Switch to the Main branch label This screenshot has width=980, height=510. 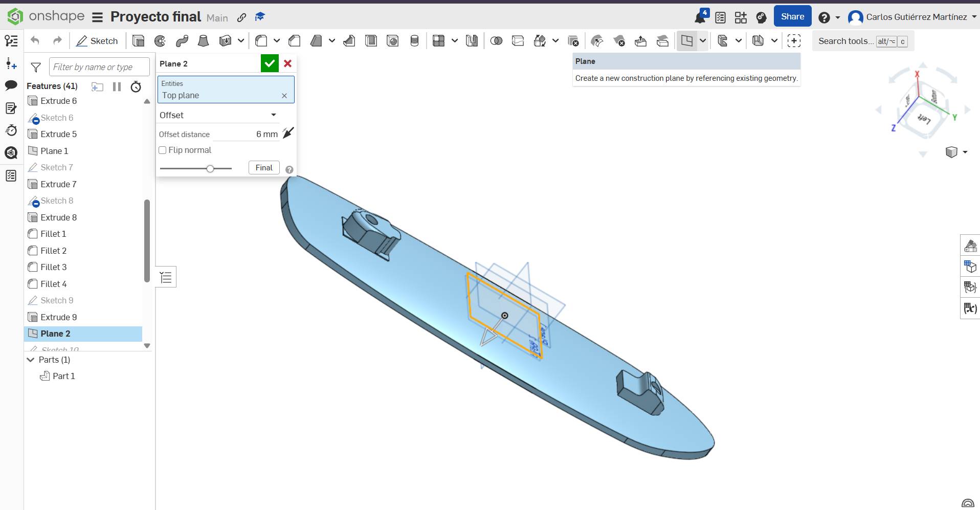point(217,17)
